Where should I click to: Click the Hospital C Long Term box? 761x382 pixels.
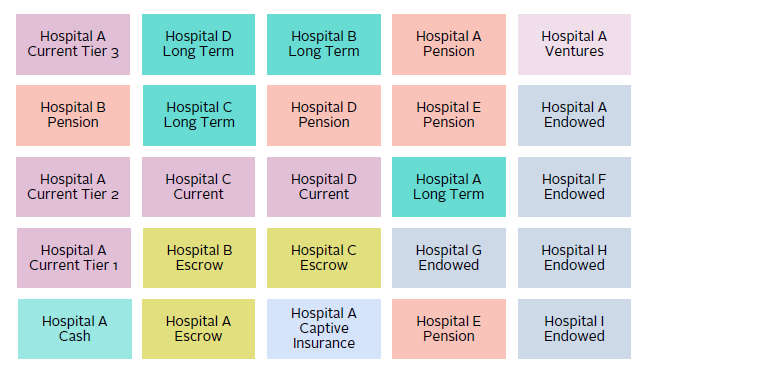[x=199, y=116]
